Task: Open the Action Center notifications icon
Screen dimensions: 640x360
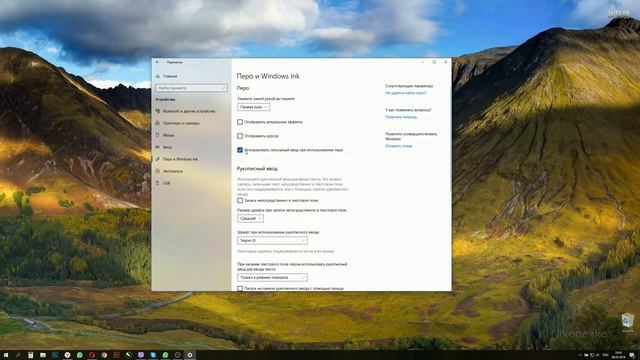Action: pyautogui.click(x=632, y=355)
